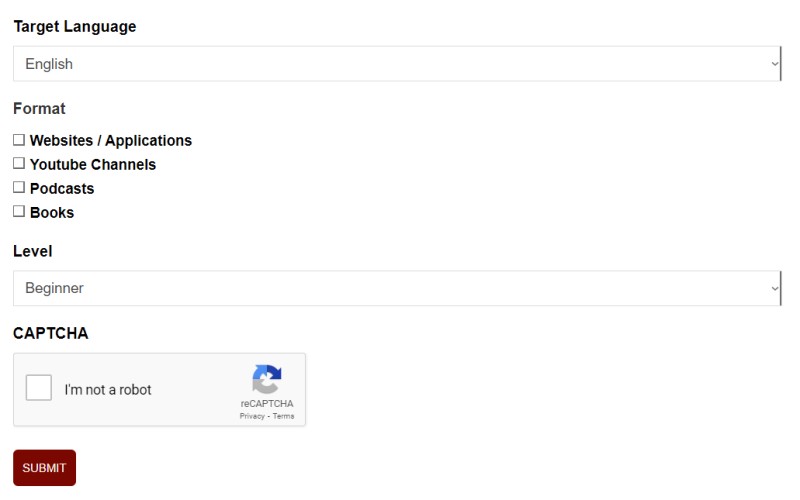This screenshot has width=800, height=500.
Task: Click the chevron arrow of the Level select
Action: pyautogui.click(x=774, y=288)
